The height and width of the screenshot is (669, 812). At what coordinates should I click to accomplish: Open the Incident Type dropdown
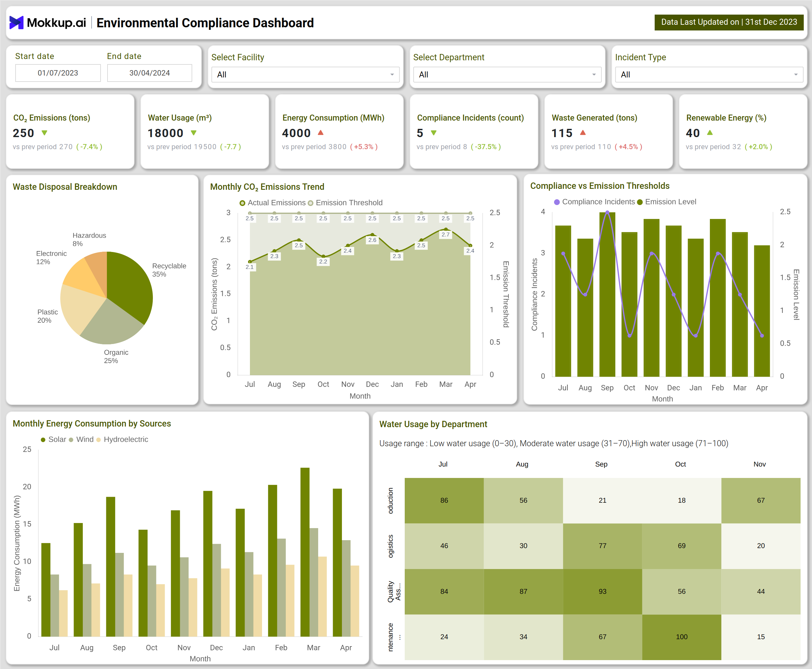click(x=709, y=75)
